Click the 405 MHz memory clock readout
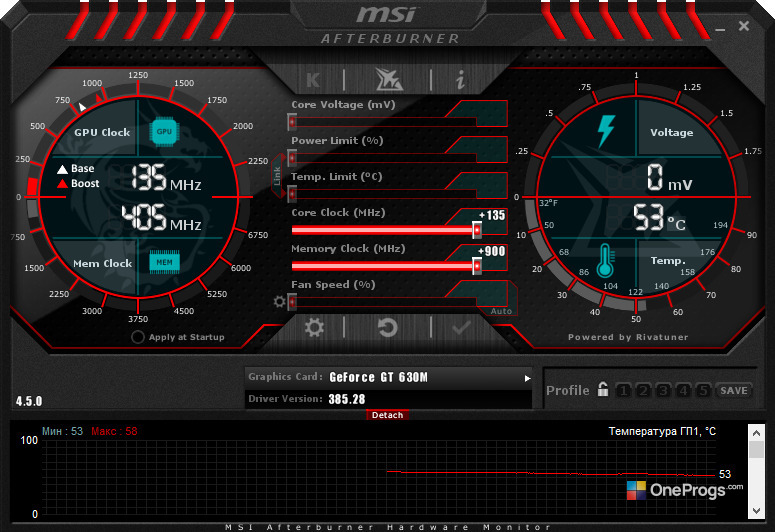 tap(162, 218)
